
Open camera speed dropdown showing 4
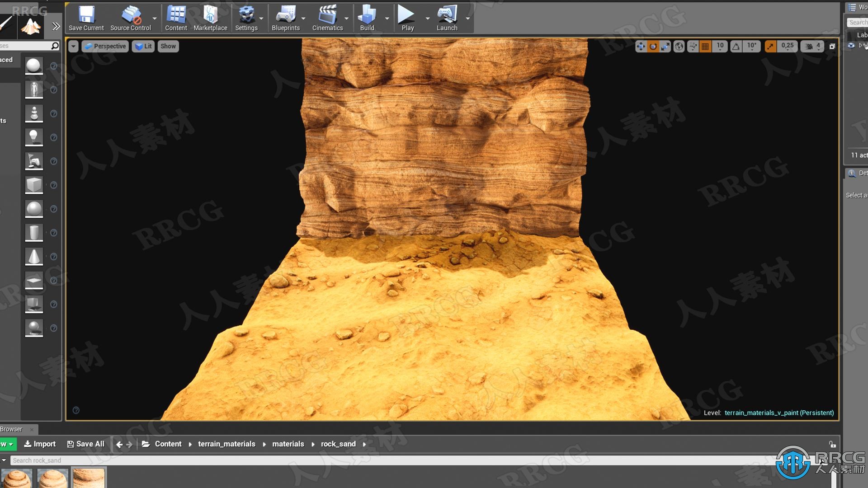(812, 46)
